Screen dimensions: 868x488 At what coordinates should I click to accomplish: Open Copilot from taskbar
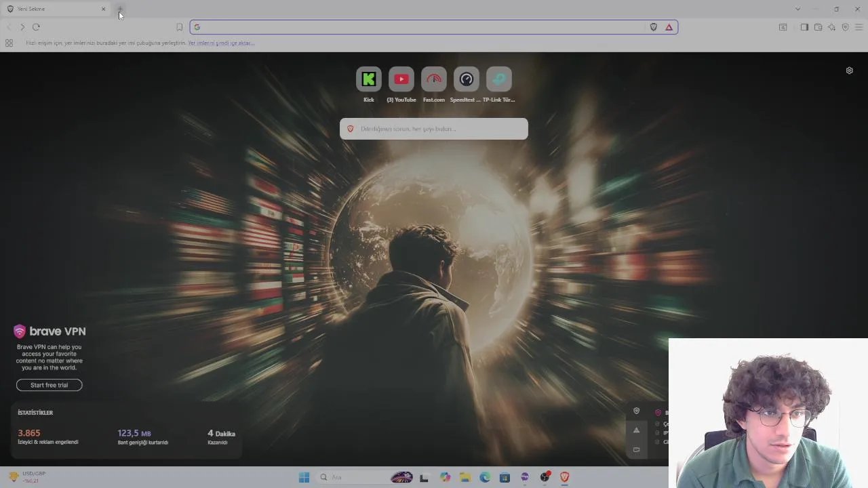point(445,477)
